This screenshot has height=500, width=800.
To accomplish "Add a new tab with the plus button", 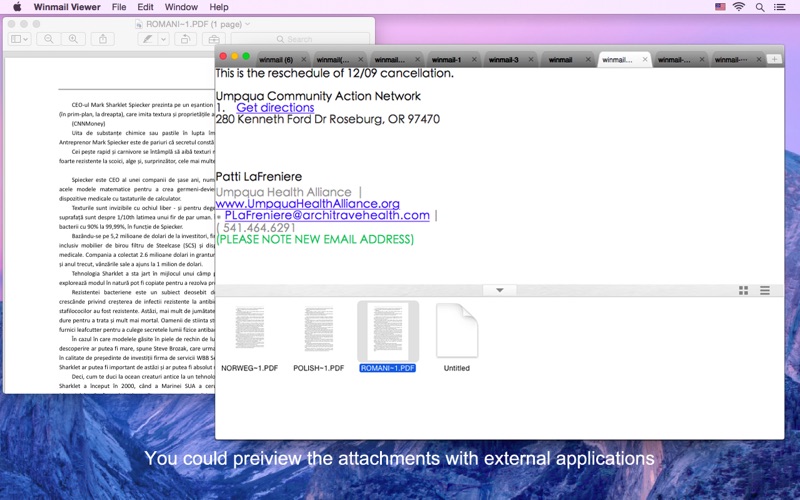I will point(774,60).
